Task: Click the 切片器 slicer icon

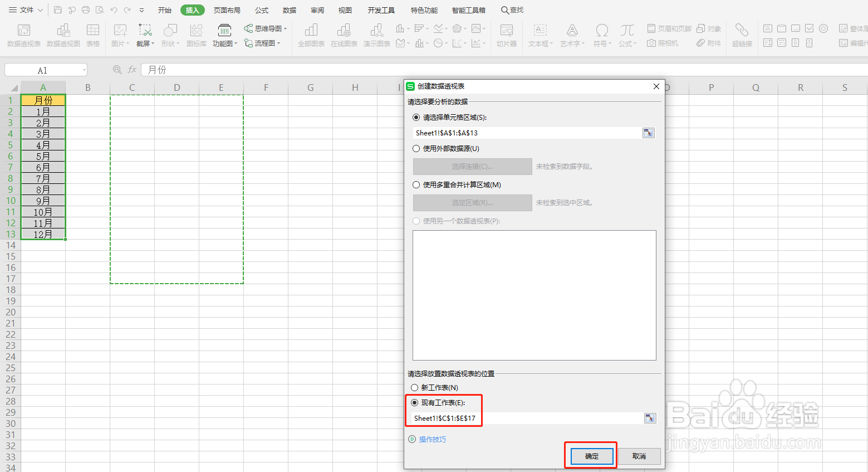Action: (x=507, y=35)
